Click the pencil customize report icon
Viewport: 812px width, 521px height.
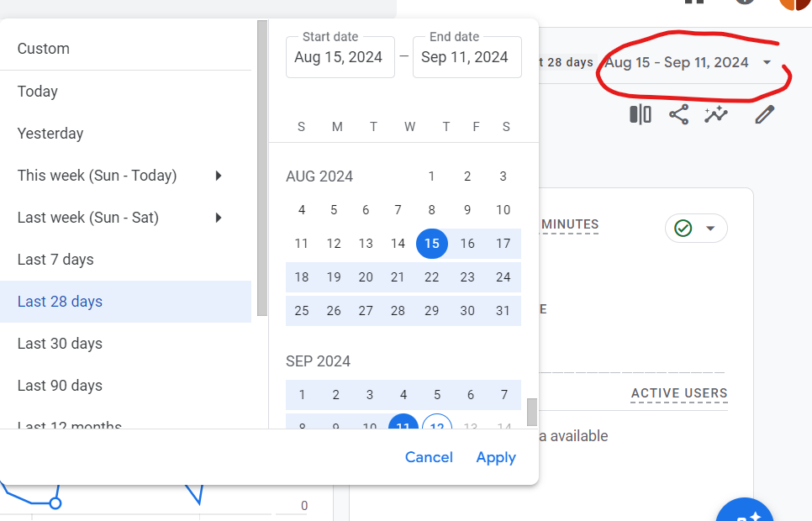(x=764, y=114)
